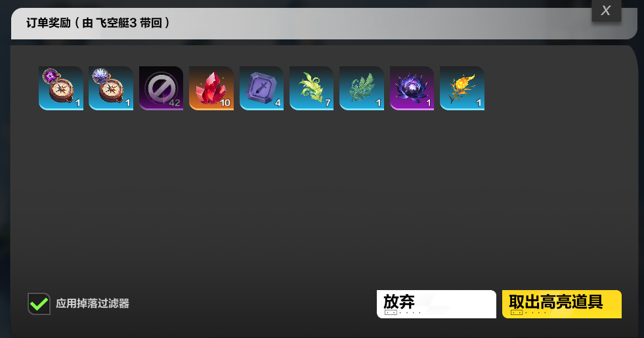Image resolution: width=644 pixels, height=338 pixels.
Task: Select the red crystal cluster reward
Action: (x=211, y=88)
